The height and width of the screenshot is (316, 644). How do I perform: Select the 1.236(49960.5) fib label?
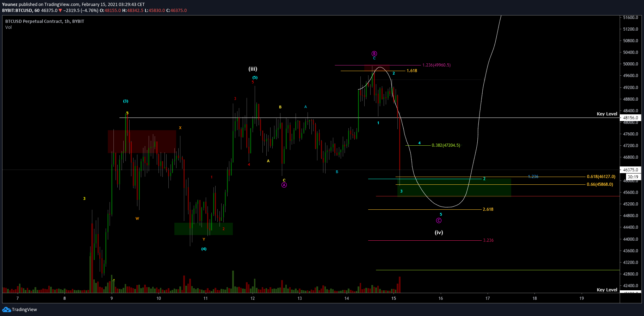(x=436, y=65)
